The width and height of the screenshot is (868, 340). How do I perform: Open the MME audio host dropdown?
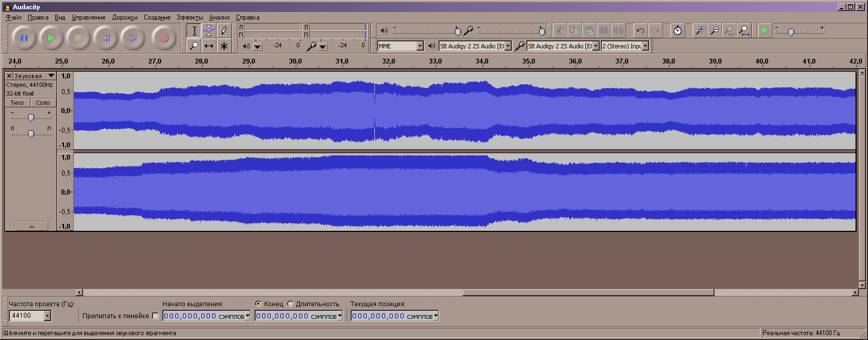420,46
